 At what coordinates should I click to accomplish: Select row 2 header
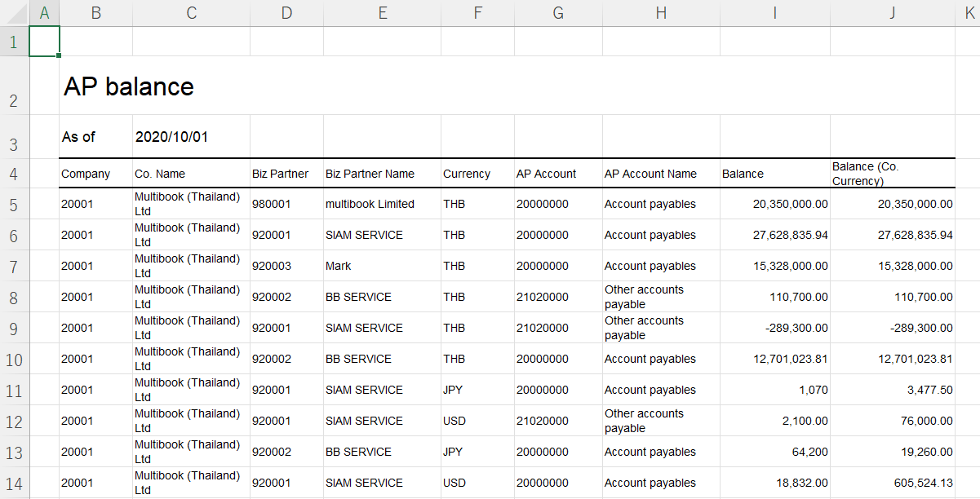[x=14, y=86]
